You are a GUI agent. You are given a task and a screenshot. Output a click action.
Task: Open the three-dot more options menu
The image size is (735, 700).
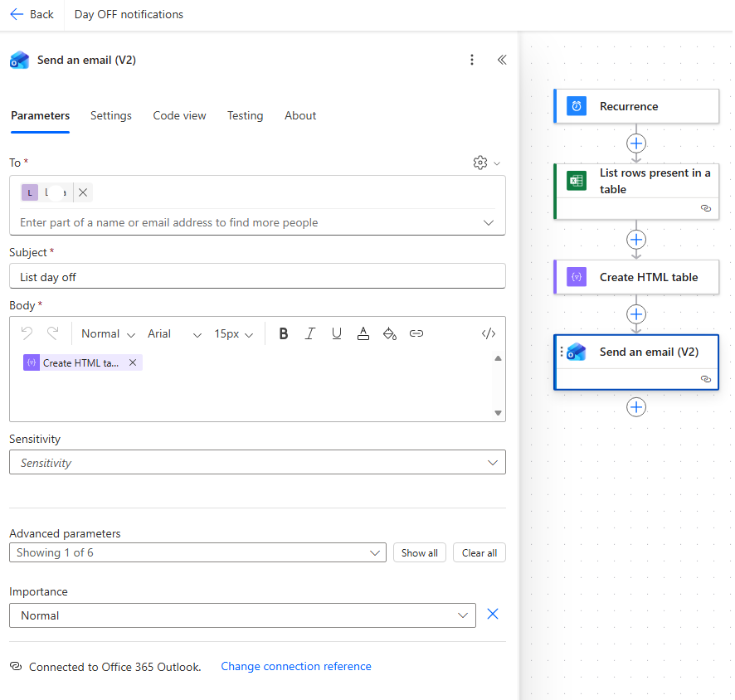[471, 60]
